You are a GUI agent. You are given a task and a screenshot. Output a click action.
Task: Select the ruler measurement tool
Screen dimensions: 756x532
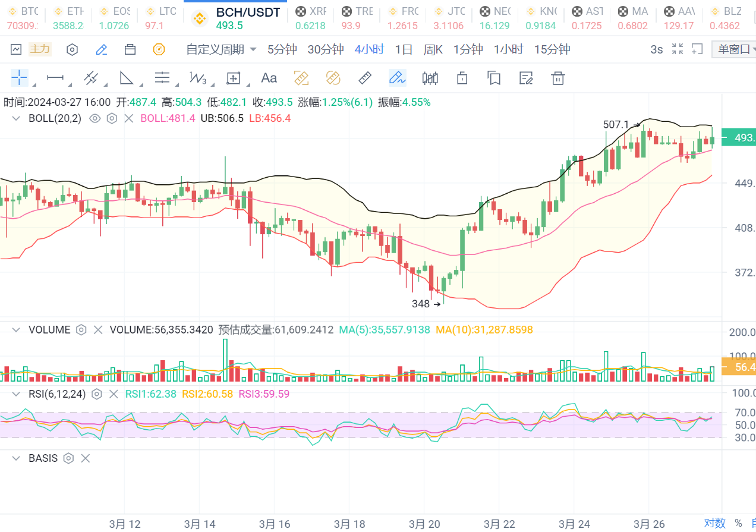click(365, 78)
